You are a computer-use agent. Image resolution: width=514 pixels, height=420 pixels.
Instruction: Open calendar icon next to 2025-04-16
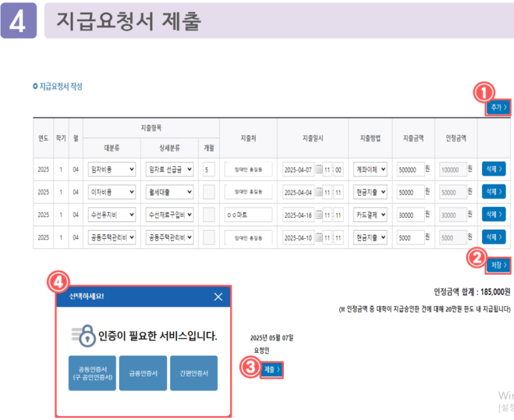[319, 214]
